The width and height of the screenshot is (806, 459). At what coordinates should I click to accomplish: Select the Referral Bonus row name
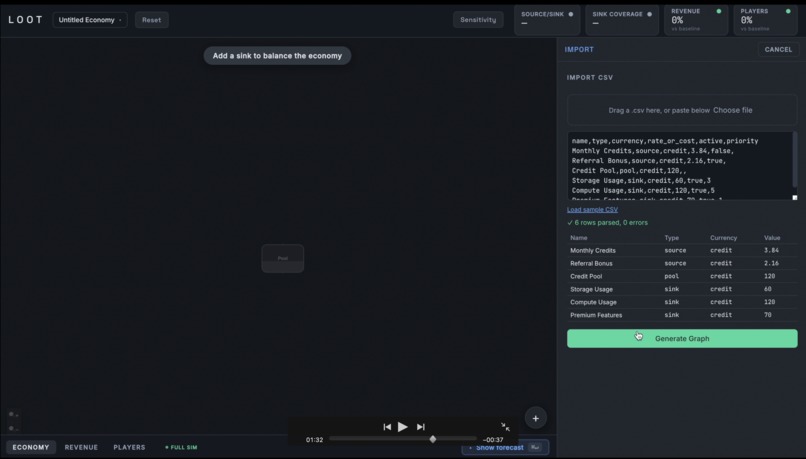591,263
